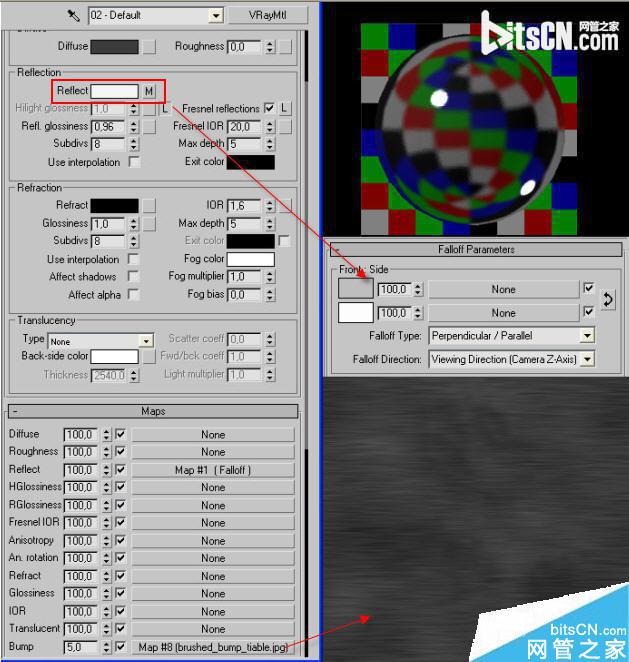Collapse the Falloff Parameters rollout
This screenshot has height=662, width=629.
click(476, 250)
